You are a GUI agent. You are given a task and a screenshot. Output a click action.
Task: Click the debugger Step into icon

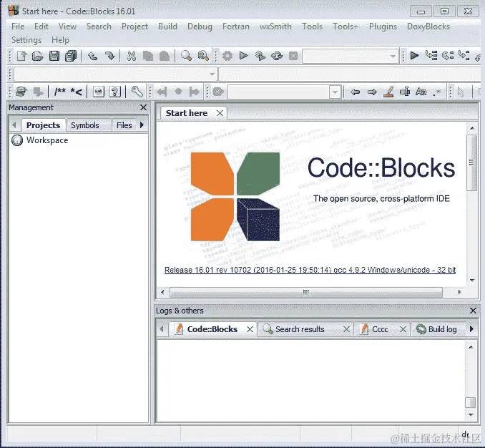point(464,56)
